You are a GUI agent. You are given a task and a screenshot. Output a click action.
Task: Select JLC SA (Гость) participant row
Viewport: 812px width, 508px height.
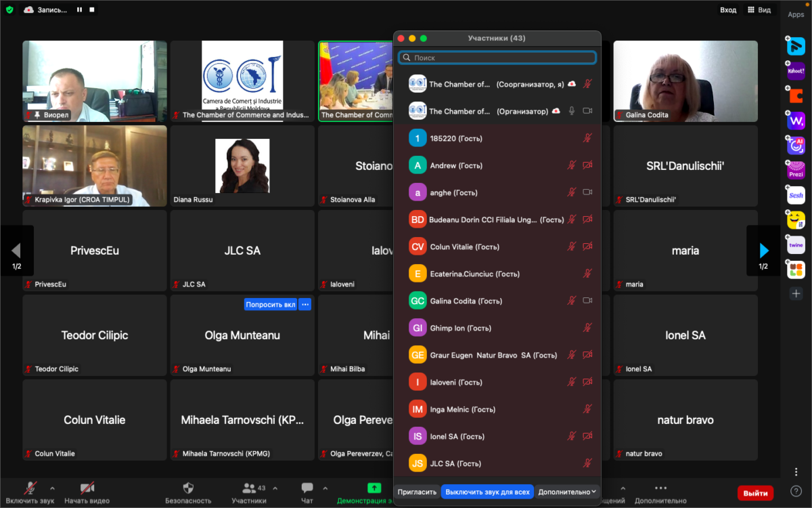point(497,463)
